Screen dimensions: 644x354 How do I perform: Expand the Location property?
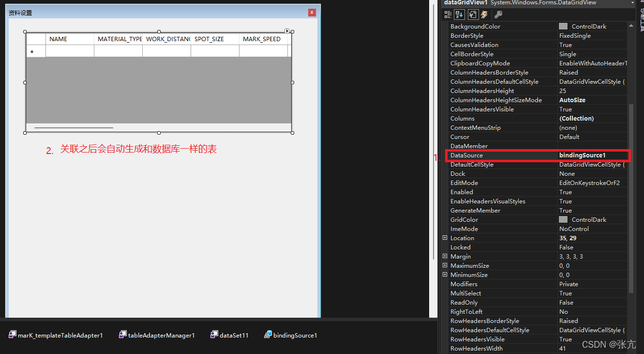tap(445, 238)
